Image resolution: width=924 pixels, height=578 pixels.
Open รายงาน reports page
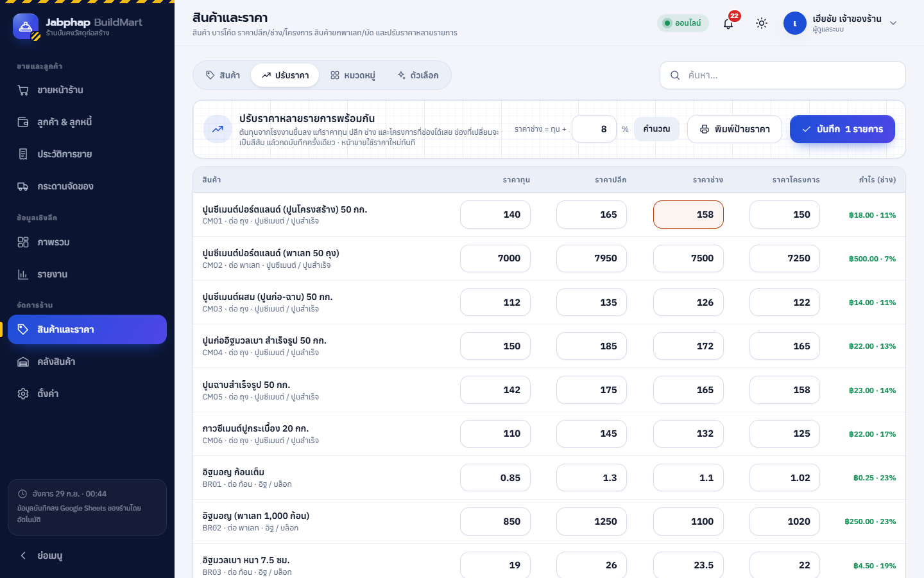(x=87, y=274)
